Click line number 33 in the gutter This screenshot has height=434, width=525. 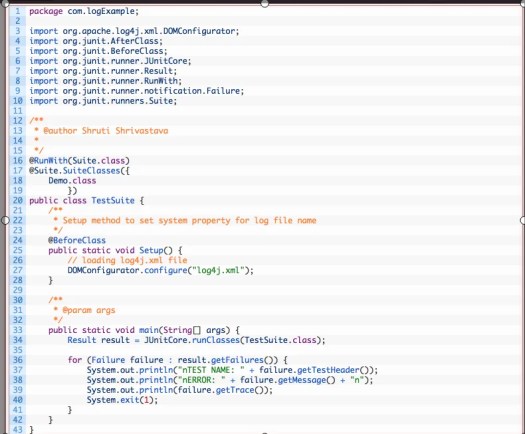(17, 330)
